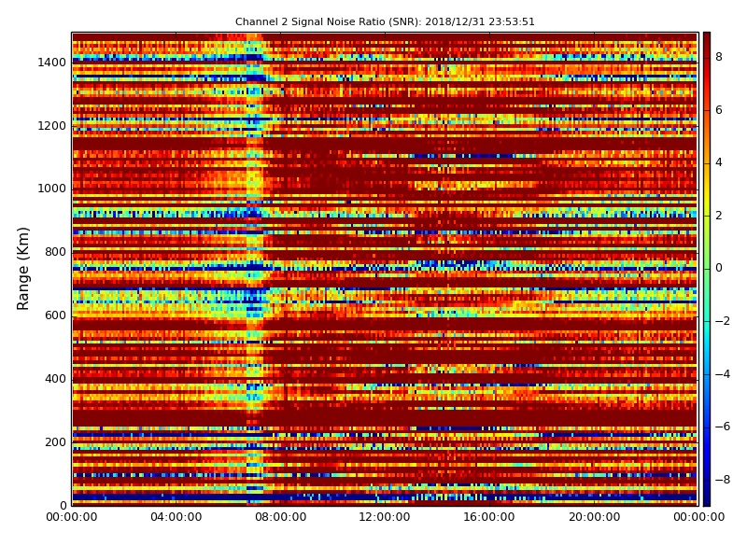Click the 800 range tick label
747x560 pixels.
click(56, 252)
